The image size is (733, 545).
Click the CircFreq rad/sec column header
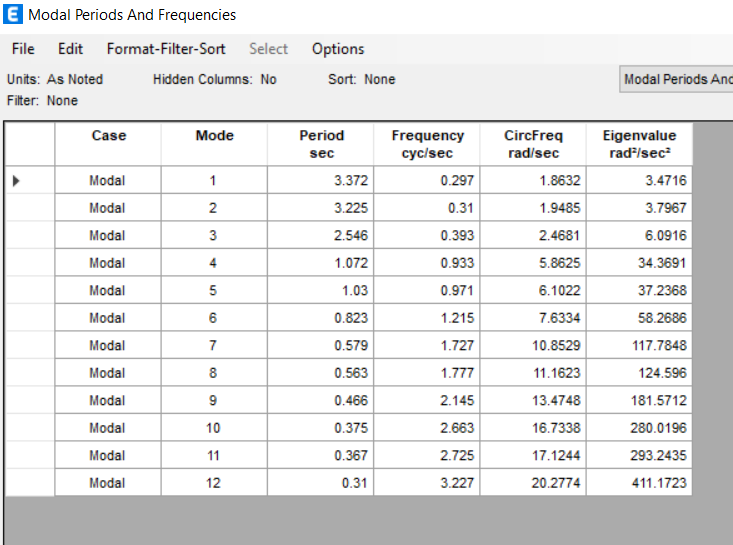[x=533, y=144]
